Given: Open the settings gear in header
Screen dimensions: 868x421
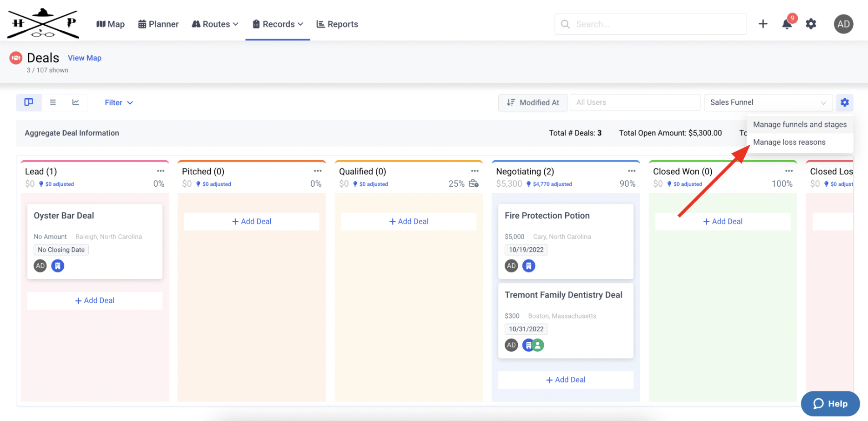Looking at the screenshot, I should [x=811, y=24].
